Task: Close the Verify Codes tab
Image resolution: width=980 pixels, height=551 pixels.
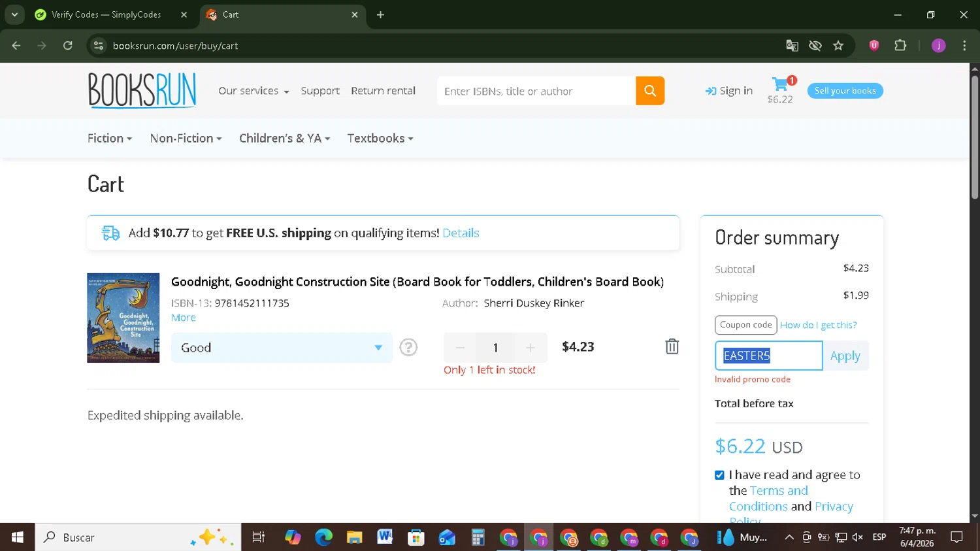Action: tap(184, 14)
